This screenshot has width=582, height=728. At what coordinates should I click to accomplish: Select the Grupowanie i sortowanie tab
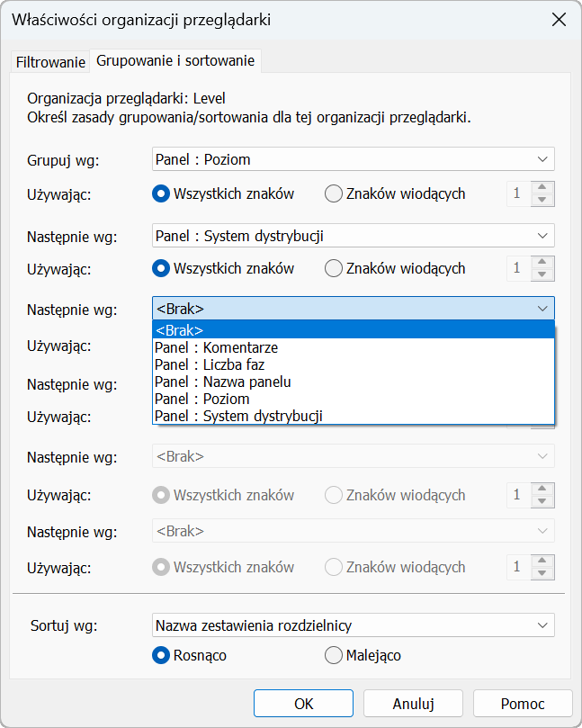coord(175,61)
